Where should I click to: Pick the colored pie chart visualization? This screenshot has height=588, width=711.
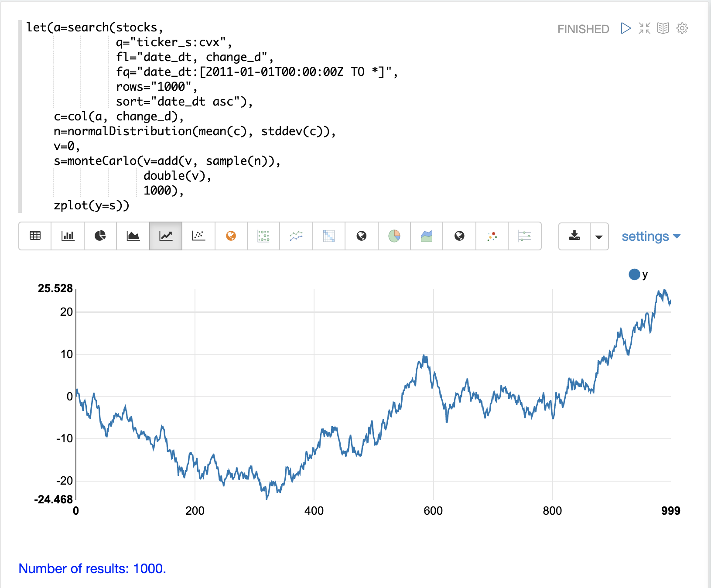tap(394, 236)
